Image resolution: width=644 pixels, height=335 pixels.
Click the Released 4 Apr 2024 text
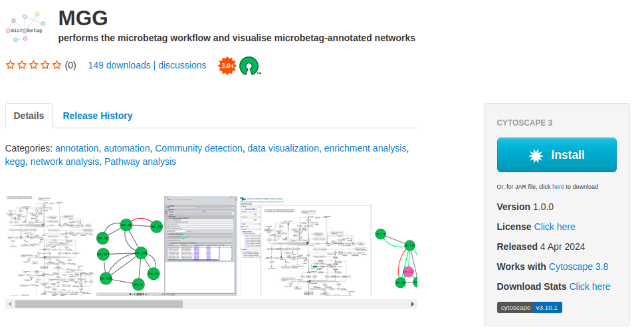[x=541, y=247]
